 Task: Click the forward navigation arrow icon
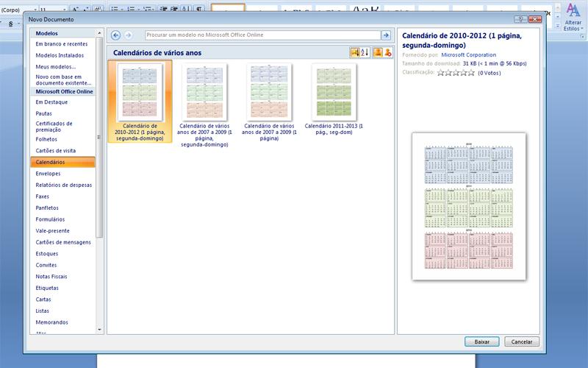pyautogui.click(x=128, y=35)
